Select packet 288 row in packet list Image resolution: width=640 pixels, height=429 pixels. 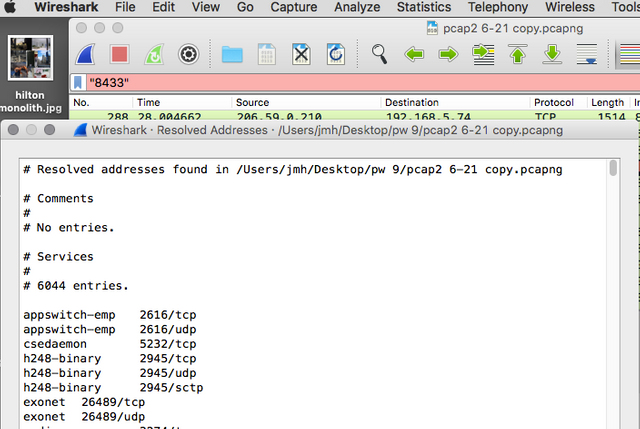coord(354,115)
